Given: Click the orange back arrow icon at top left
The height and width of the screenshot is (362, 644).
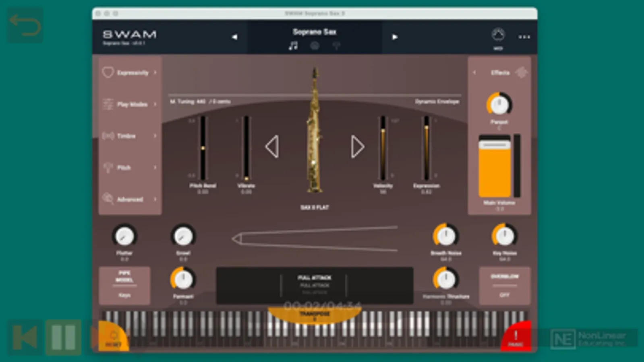Looking at the screenshot, I should tap(25, 25).
